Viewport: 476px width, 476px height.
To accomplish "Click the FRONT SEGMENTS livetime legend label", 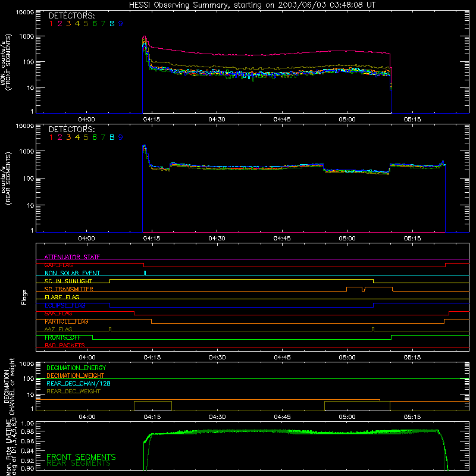I will click(x=81, y=457).
